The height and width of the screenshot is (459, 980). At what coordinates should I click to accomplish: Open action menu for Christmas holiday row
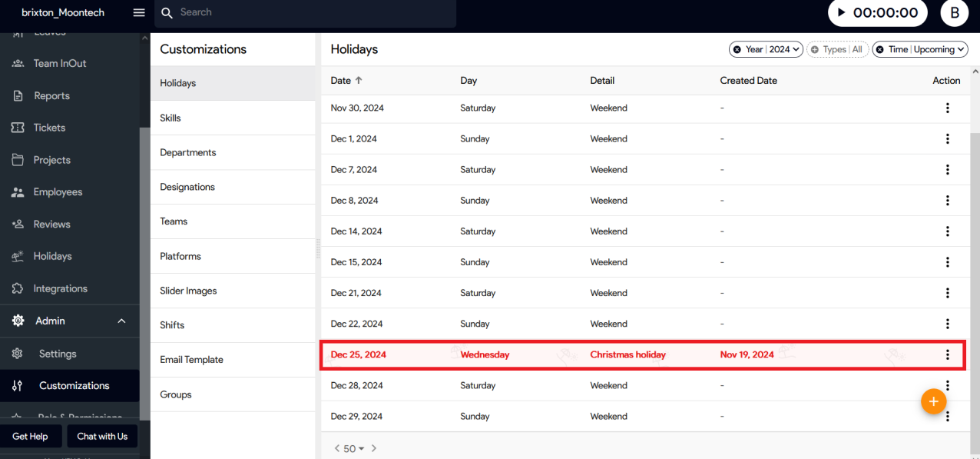point(947,354)
